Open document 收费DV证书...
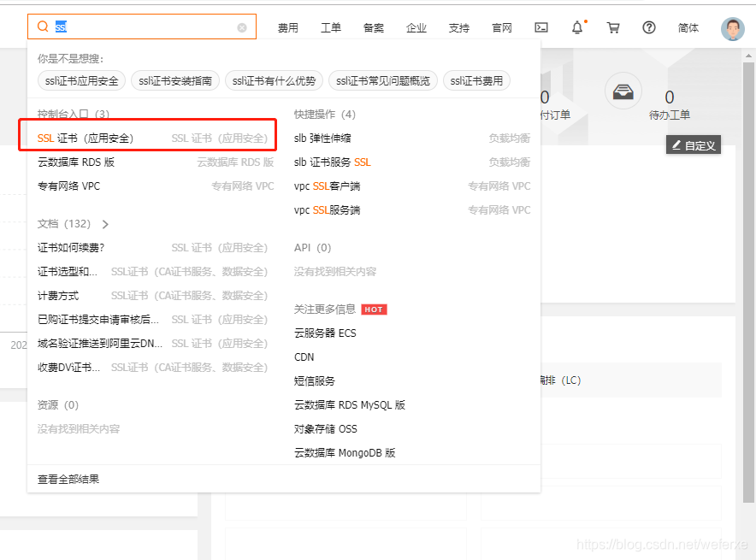Viewport: 756px width, 560px height. coord(69,368)
